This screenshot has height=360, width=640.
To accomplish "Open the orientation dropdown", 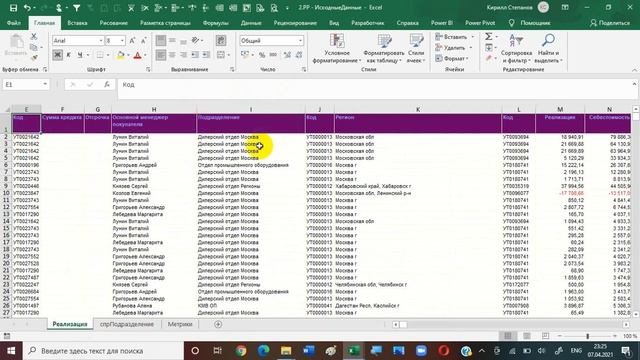I will tap(203, 40).
